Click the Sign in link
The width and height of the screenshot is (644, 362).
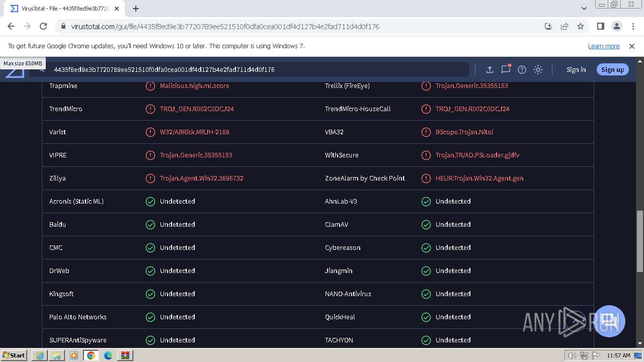576,70
